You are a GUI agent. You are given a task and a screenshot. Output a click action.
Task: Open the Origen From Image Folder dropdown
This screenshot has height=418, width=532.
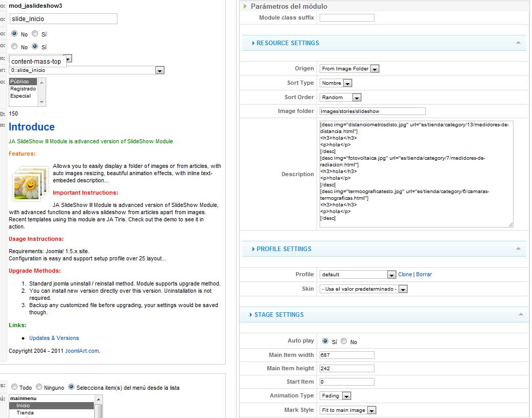coord(375,69)
